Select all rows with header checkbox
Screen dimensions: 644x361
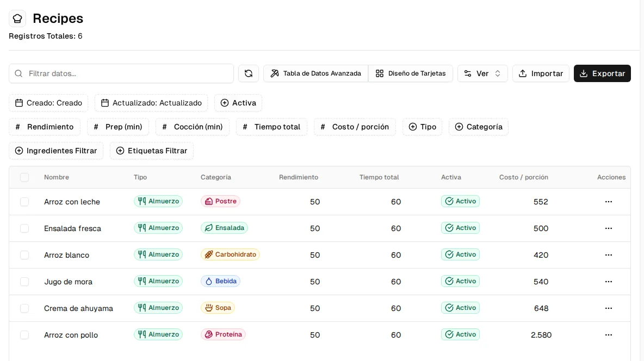tap(24, 177)
